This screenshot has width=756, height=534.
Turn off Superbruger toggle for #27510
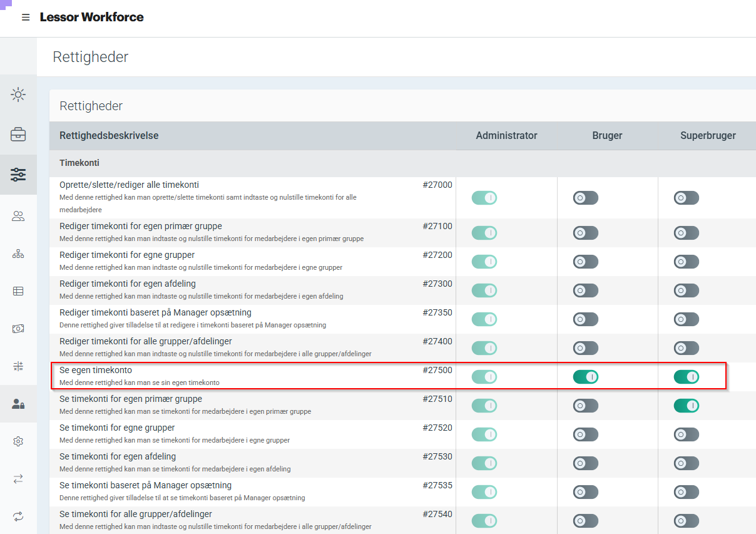pyautogui.click(x=686, y=406)
